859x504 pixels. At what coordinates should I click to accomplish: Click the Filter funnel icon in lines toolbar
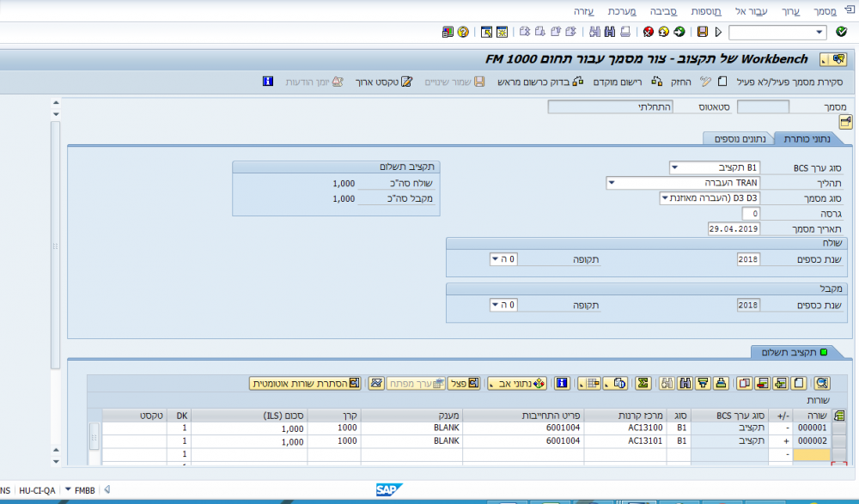[x=703, y=383]
